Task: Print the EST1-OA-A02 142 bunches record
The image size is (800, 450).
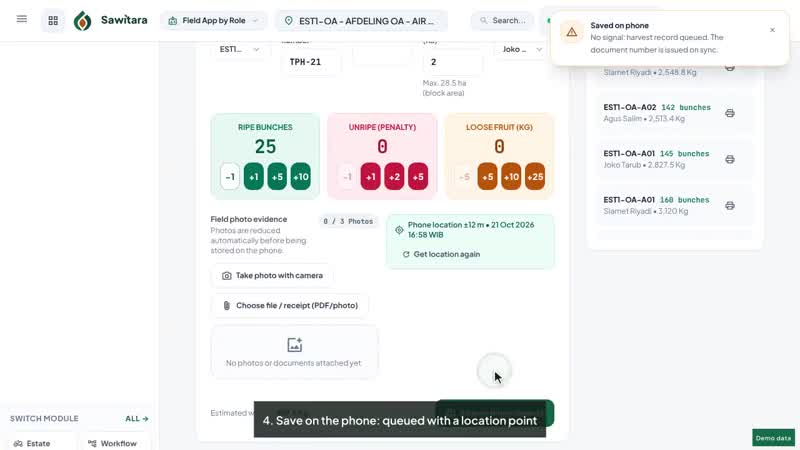Action: pyautogui.click(x=730, y=113)
